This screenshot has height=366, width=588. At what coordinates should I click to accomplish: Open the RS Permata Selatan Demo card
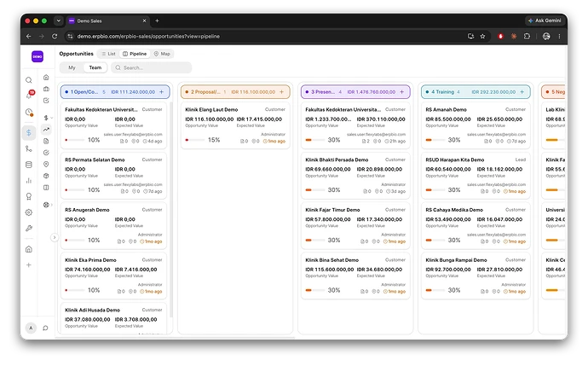tap(113, 176)
